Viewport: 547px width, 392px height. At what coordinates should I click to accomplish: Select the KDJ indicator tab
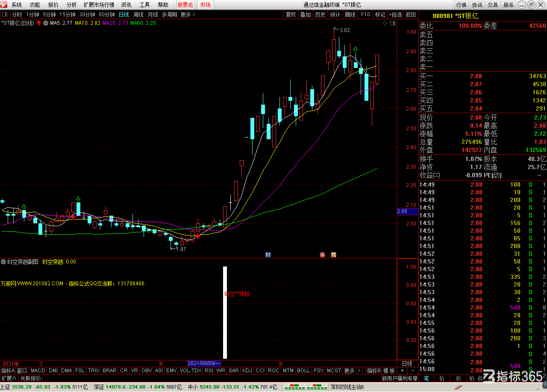247,371
